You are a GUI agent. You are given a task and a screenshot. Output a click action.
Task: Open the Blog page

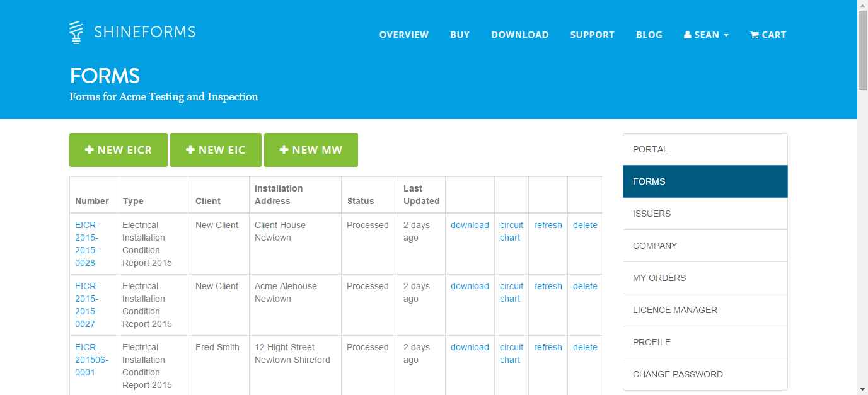coord(649,35)
